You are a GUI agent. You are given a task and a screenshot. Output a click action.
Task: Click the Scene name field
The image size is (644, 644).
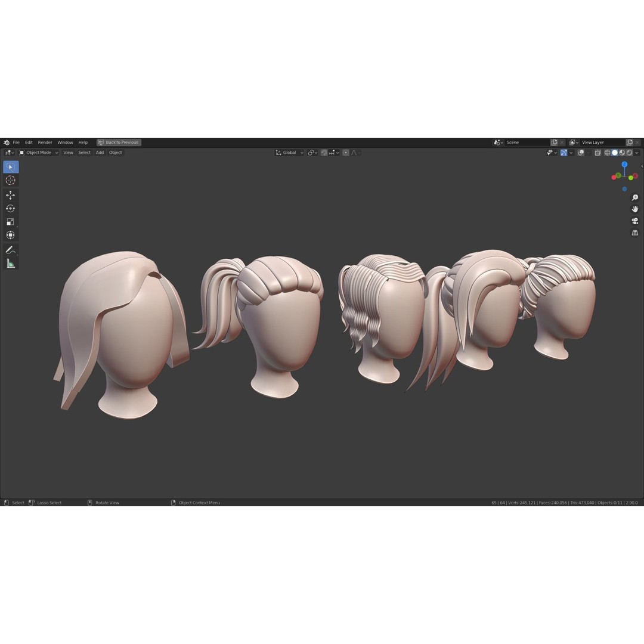click(527, 143)
